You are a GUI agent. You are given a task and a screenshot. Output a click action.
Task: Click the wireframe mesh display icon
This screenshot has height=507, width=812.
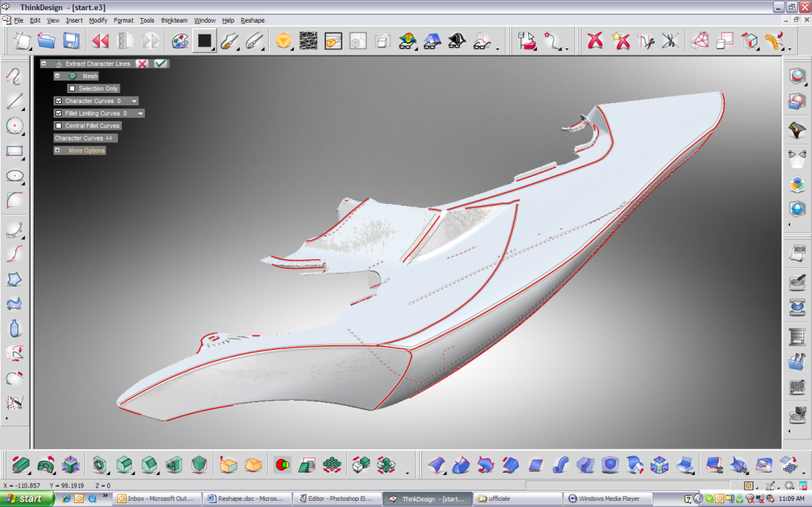pos(309,41)
